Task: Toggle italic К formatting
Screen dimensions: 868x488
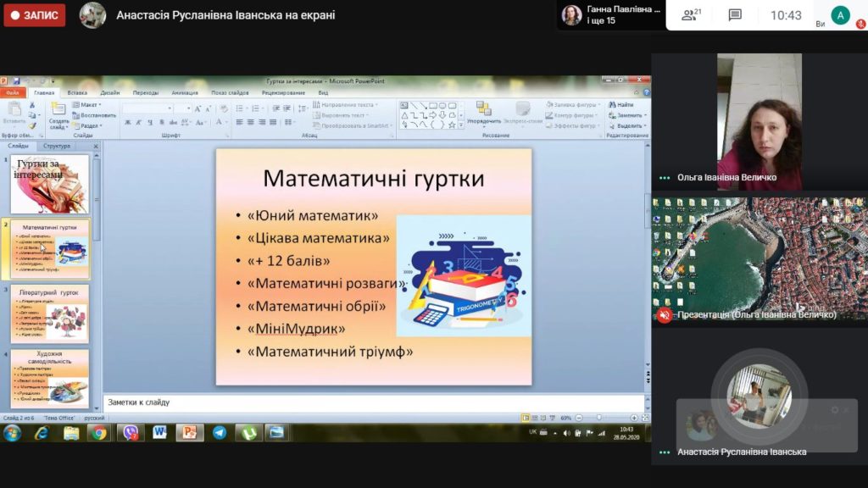Action: (139, 122)
